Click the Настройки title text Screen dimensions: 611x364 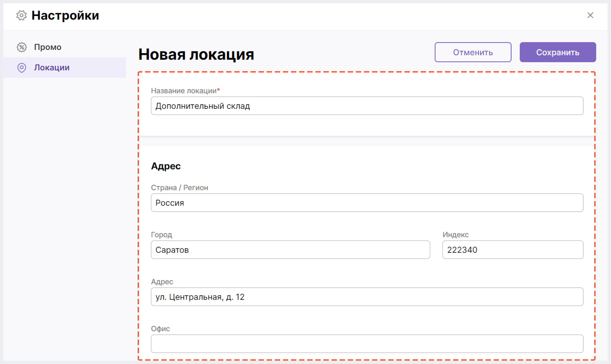pos(65,15)
